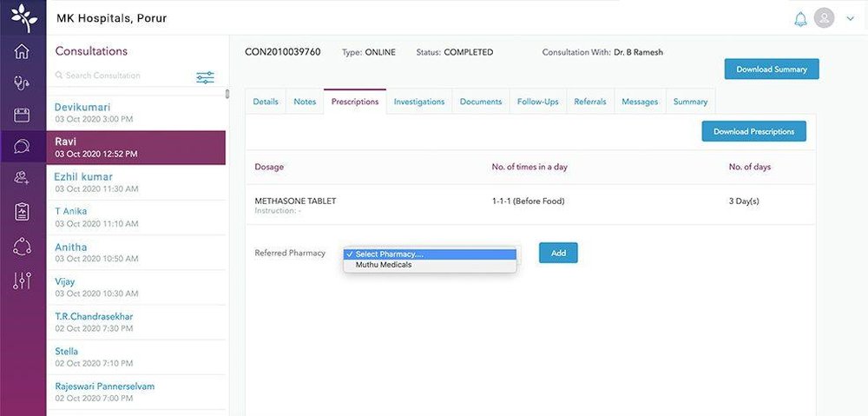This screenshot has width=868, height=416.
Task: Click the No. of times in a day header
Action: (x=529, y=167)
